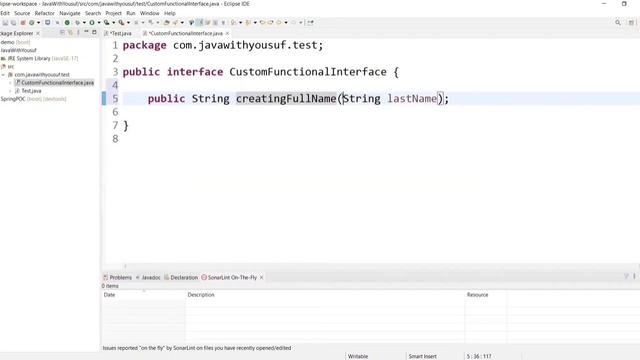Open the Project menu
This screenshot has height=360, width=640.
pos(113,13)
